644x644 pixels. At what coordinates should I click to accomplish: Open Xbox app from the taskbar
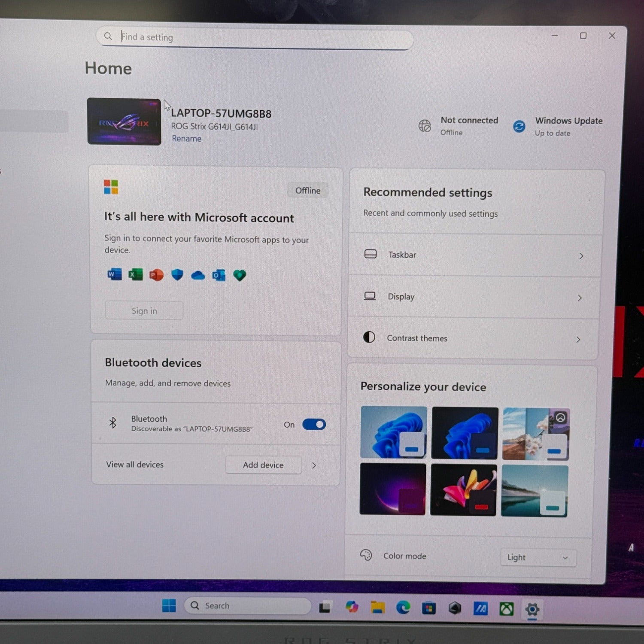click(x=506, y=609)
